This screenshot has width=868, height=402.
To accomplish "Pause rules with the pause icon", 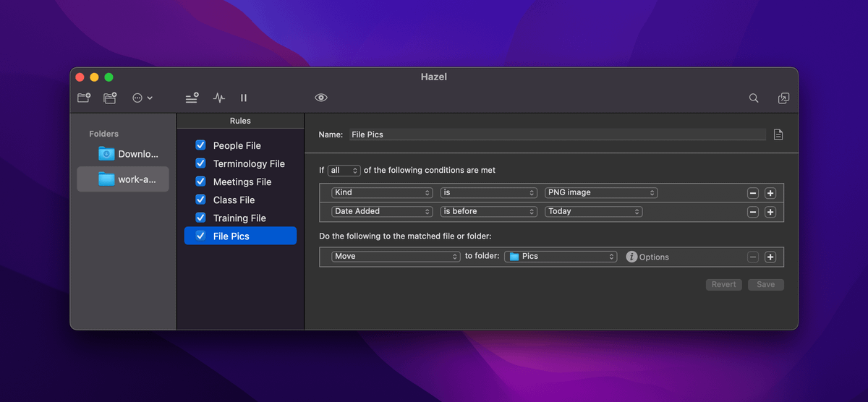I will [244, 98].
